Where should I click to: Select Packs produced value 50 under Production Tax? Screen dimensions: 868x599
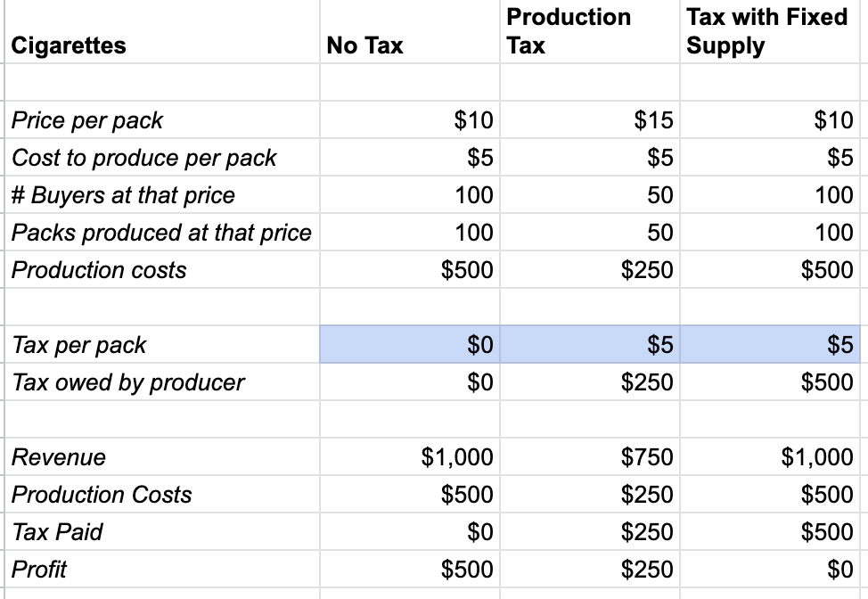(x=590, y=232)
